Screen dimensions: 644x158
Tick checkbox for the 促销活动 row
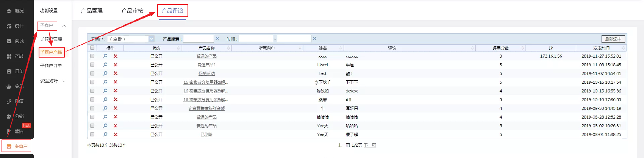tap(92, 74)
